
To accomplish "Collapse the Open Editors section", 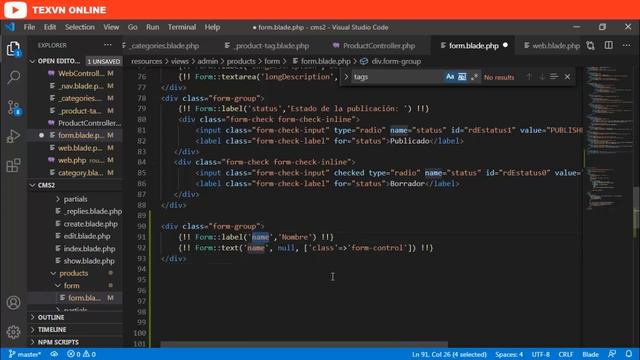I will (32, 61).
